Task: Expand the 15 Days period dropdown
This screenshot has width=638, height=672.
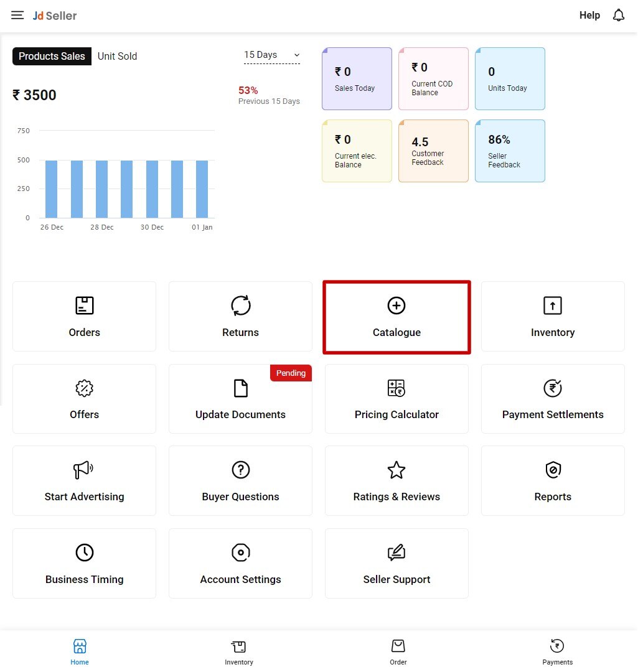Action: pyautogui.click(x=271, y=55)
